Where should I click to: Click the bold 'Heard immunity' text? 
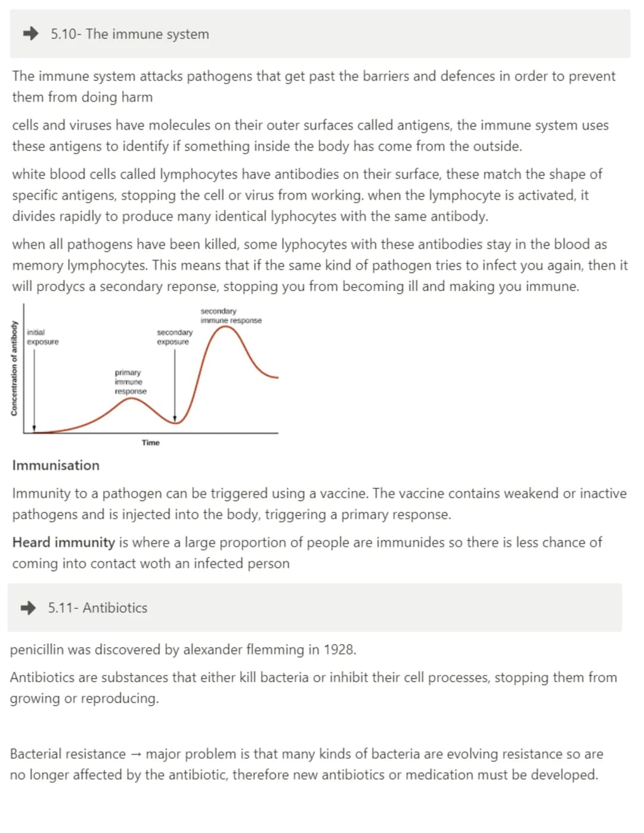coord(64,542)
